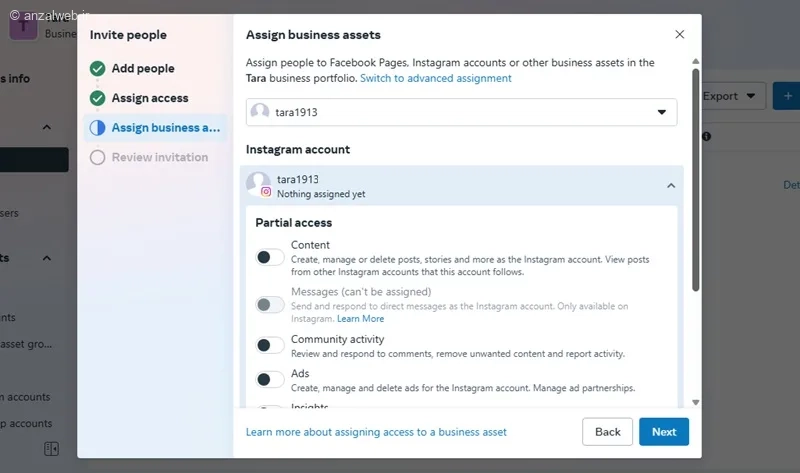Click the half-filled Assign business assets step icon
800x473 pixels.
click(97, 128)
